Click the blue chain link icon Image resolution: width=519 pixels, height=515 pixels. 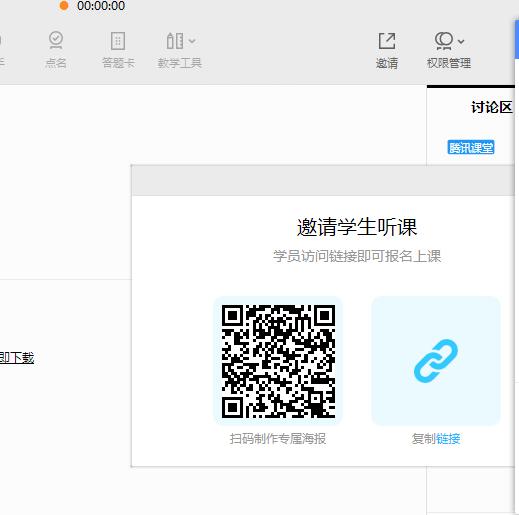click(436, 361)
